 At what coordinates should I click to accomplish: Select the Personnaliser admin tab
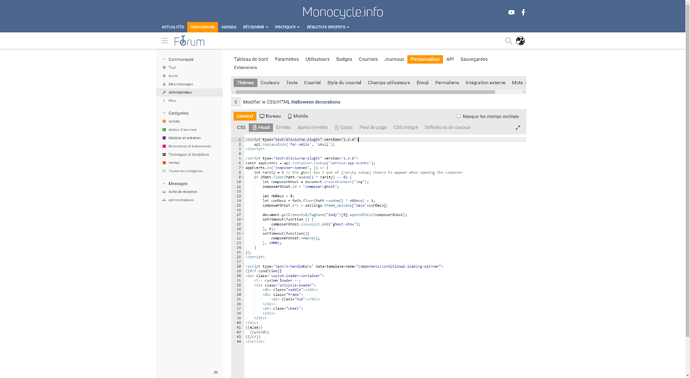click(x=425, y=59)
